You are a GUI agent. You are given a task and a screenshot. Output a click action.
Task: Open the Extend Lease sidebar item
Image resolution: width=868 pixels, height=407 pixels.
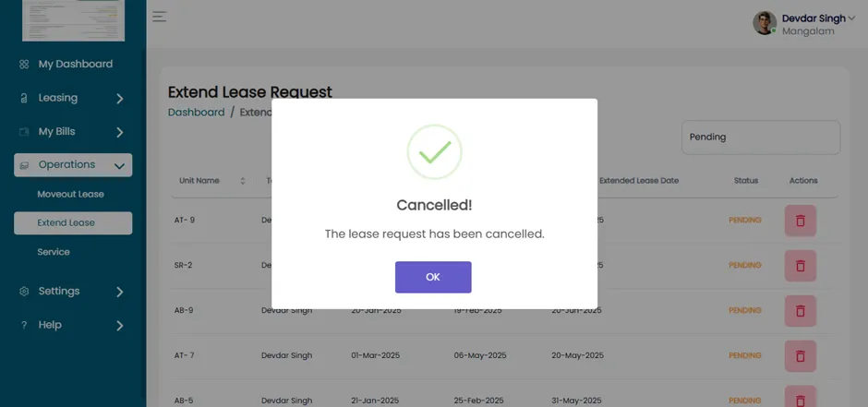tap(73, 222)
